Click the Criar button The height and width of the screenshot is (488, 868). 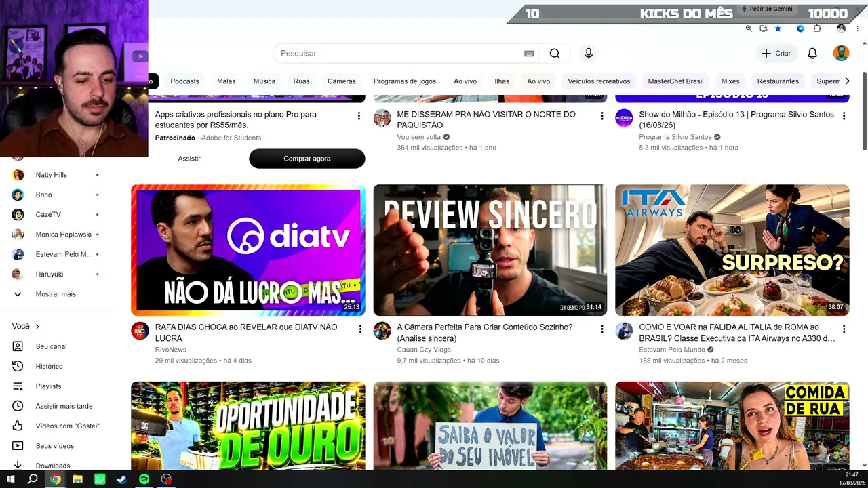pyautogui.click(x=776, y=54)
